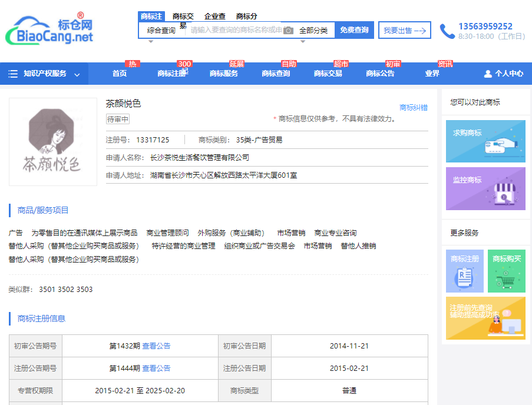
Task: Open the 注册前先查询 banner
Action: tap(485, 318)
